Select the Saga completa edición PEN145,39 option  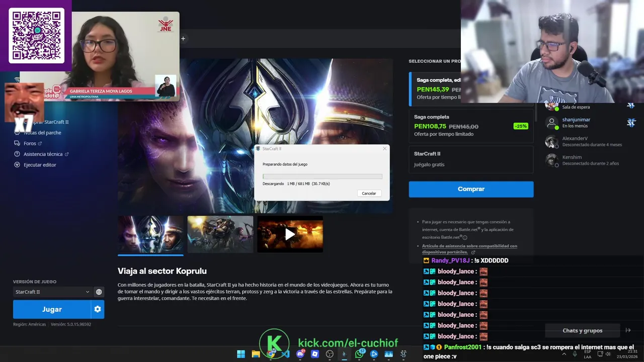[x=436, y=88]
